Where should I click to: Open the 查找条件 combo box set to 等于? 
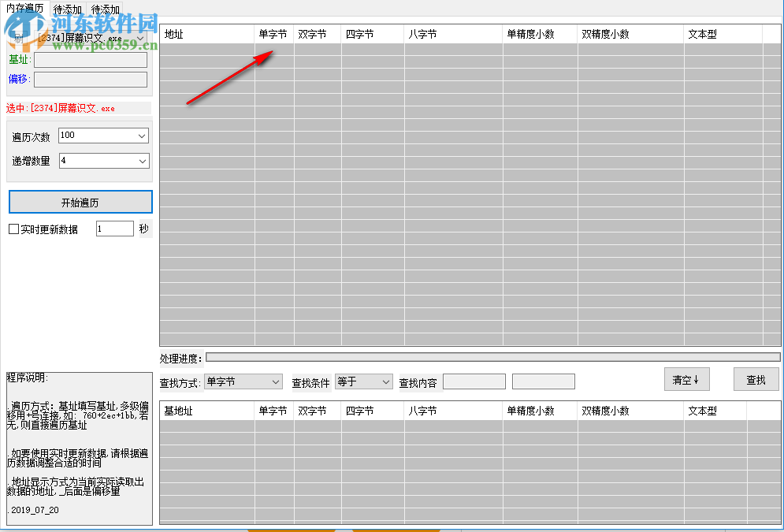click(363, 381)
